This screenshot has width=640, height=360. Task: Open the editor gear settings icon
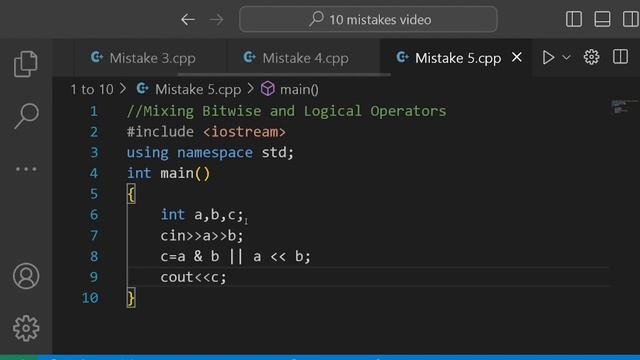pyautogui.click(x=591, y=57)
